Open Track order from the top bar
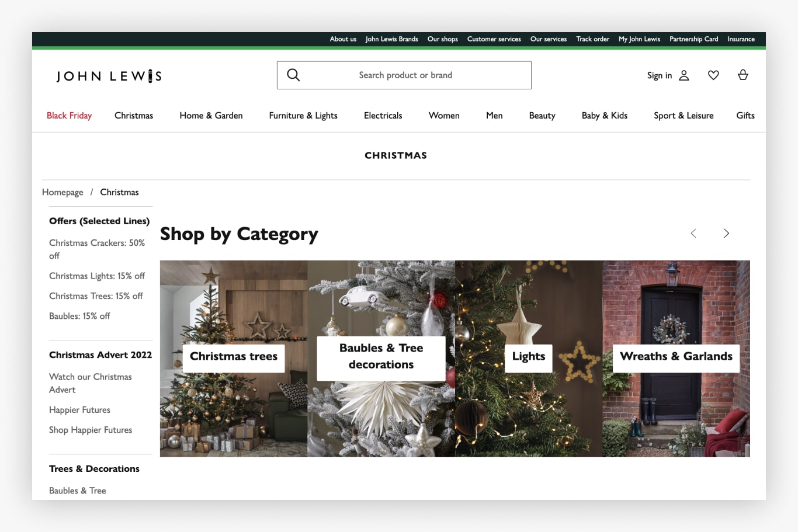The width and height of the screenshot is (798, 532). (592, 39)
